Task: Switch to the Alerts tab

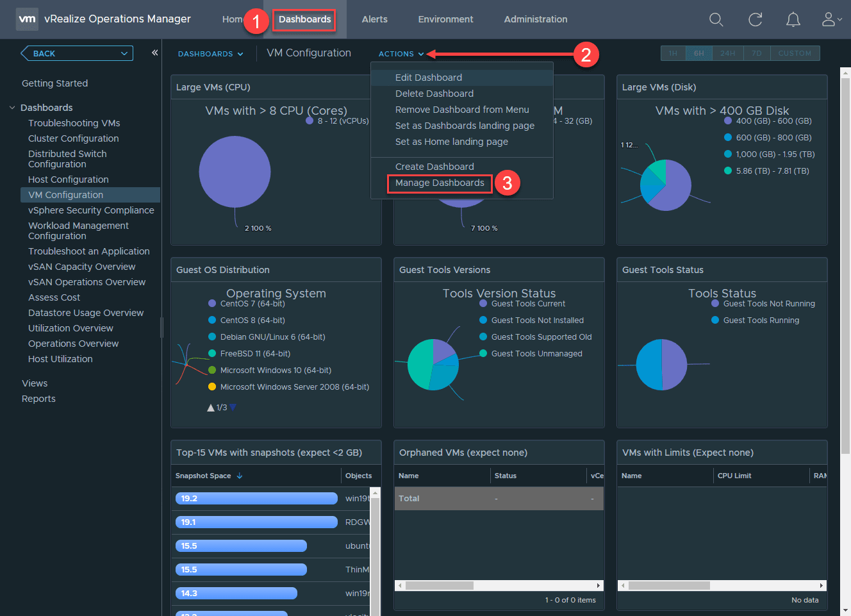Action: tap(374, 19)
